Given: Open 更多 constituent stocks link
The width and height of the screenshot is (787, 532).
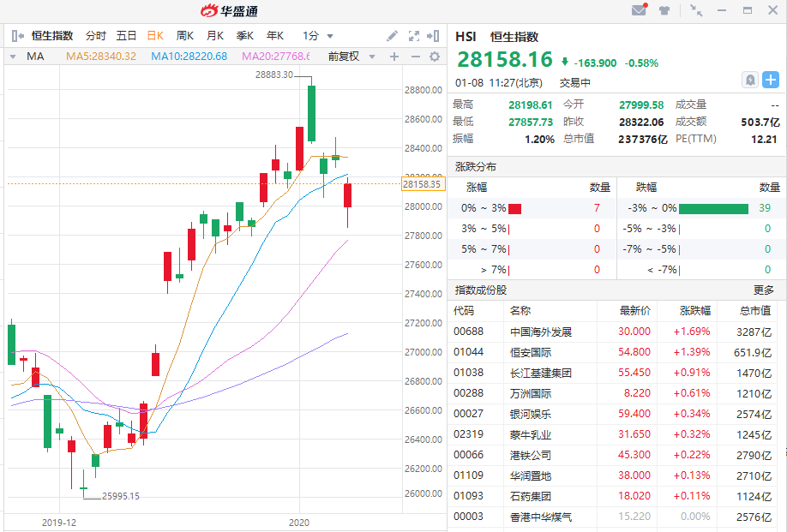Looking at the screenshot, I should pyautogui.click(x=763, y=290).
